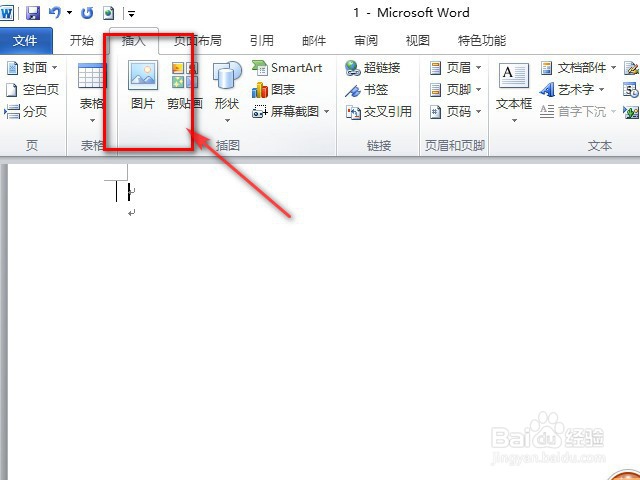The width and height of the screenshot is (640, 480).
Task: Click the Word application icon in title bar
Action: 7,13
